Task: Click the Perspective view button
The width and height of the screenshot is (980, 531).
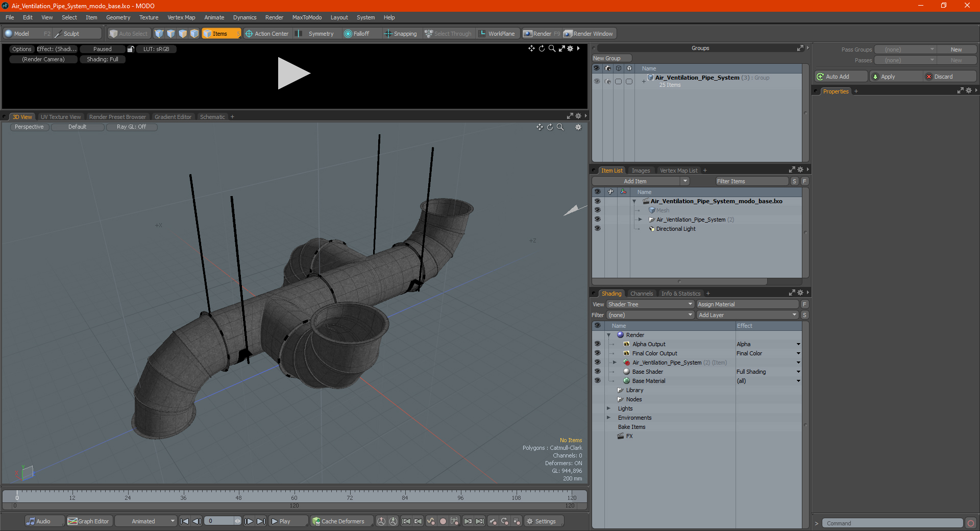Action: click(29, 127)
